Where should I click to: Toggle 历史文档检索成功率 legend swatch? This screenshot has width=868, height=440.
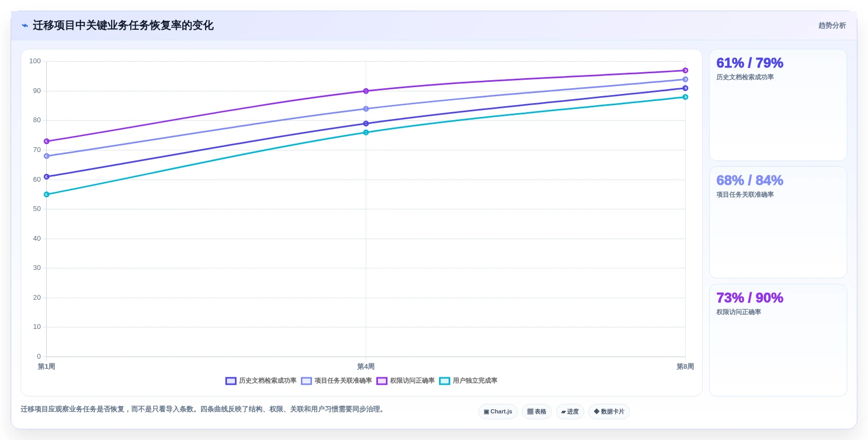pos(231,381)
